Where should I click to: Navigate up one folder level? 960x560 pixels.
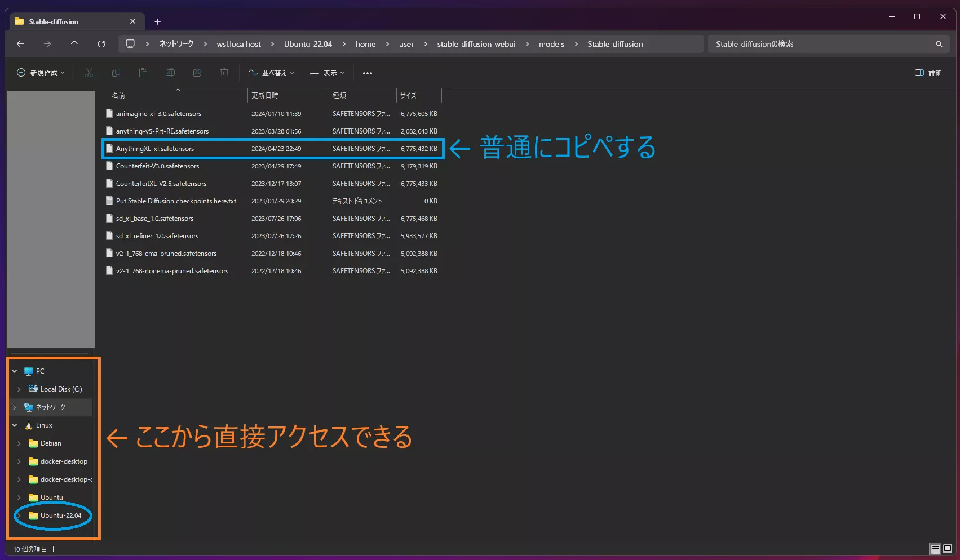(74, 44)
